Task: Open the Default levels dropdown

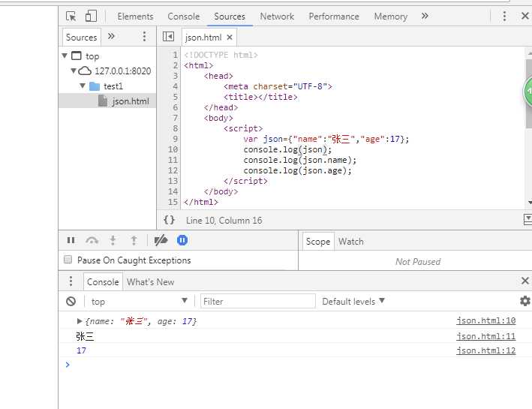Action: pyautogui.click(x=353, y=301)
